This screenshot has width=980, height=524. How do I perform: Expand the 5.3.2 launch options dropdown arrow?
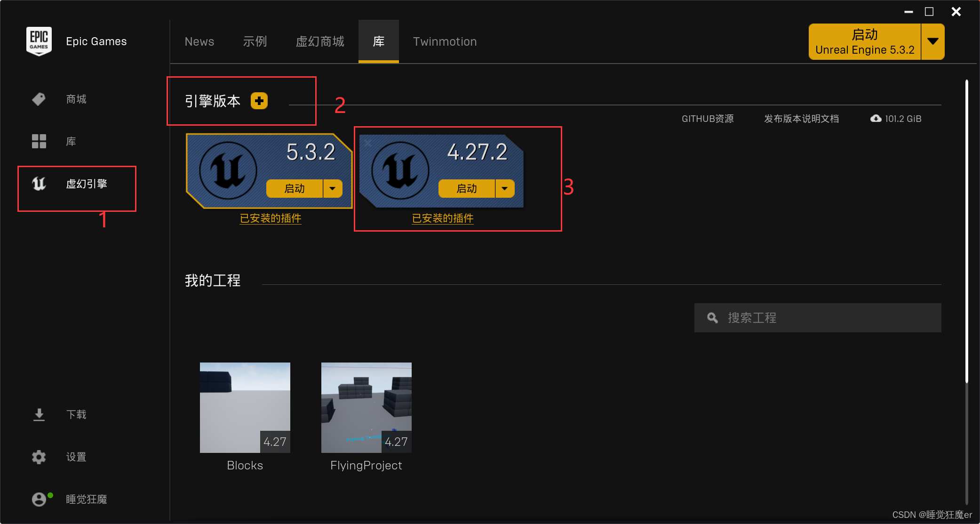(333, 188)
